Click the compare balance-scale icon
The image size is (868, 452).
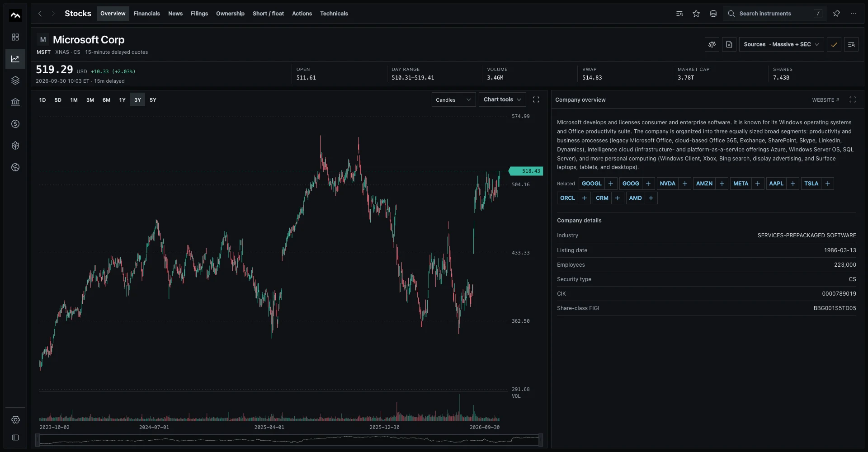pyautogui.click(x=712, y=44)
